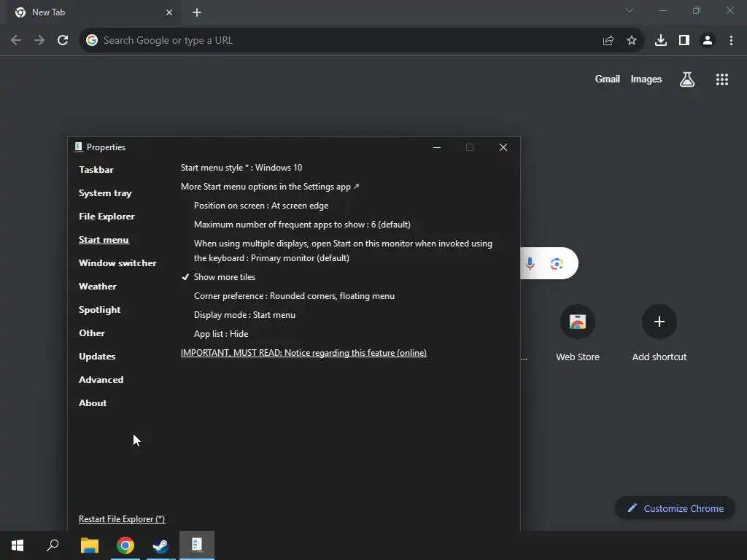
Task: Search by voice microphone icon
Action: [530, 263]
